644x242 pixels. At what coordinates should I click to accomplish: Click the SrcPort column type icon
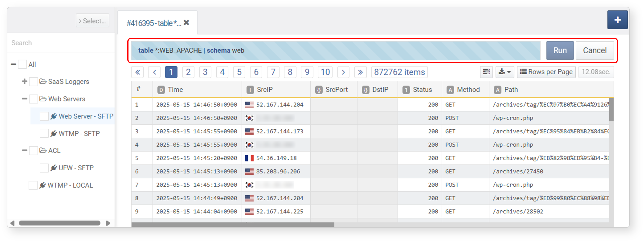point(318,90)
